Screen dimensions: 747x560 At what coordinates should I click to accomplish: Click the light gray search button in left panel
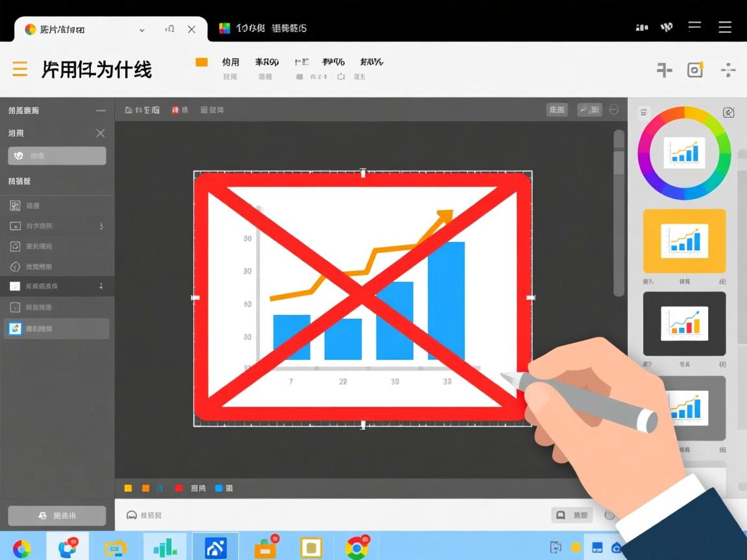[56, 156]
